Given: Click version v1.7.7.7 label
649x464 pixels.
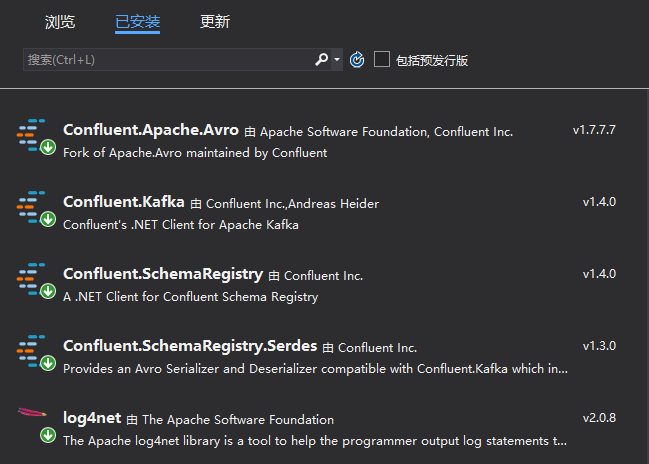Looking at the screenshot, I should tap(594, 130).
